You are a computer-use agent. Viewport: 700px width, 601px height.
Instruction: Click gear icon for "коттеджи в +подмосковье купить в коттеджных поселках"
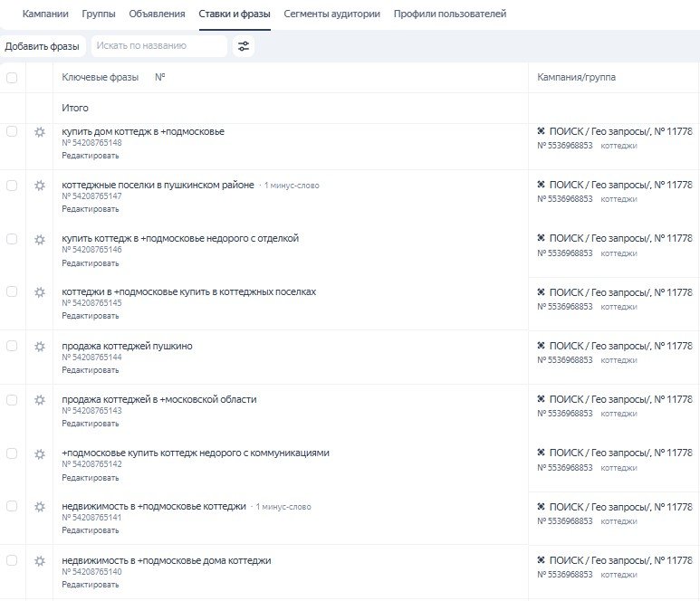click(x=39, y=292)
